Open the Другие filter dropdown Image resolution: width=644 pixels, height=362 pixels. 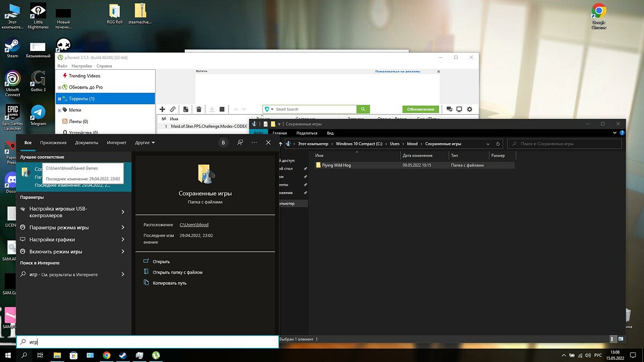pos(145,143)
